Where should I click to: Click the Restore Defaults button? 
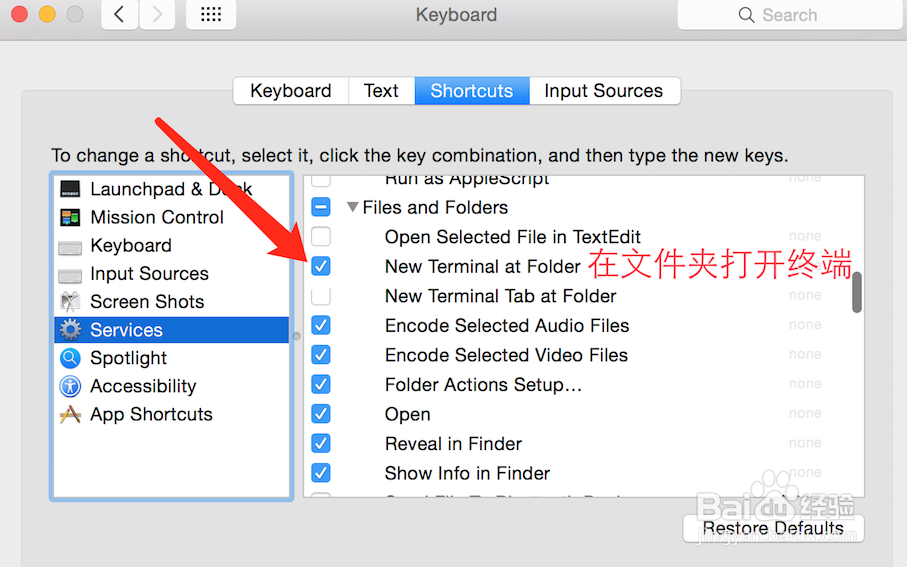(x=773, y=528)
